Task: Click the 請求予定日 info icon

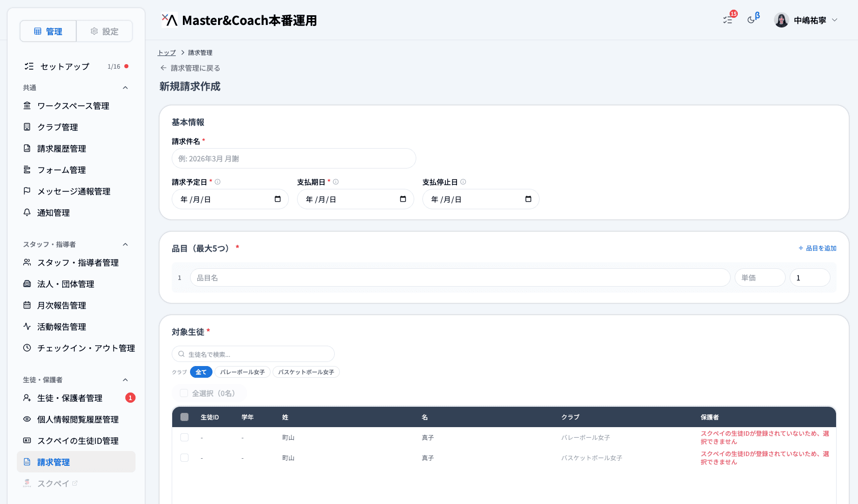Action: 218,182
